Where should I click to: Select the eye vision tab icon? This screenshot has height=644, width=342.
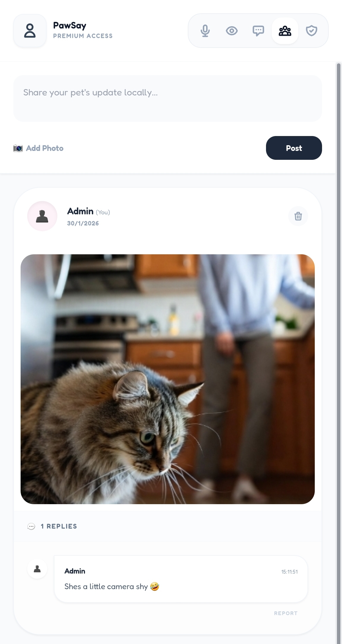(232, 31)
